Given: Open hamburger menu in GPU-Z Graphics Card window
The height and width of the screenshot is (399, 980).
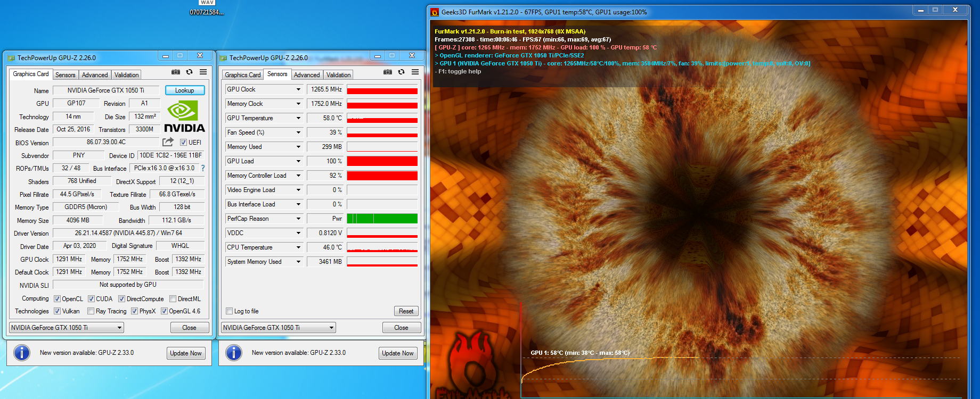Looking at the screenshot, I should pos(203,72).
